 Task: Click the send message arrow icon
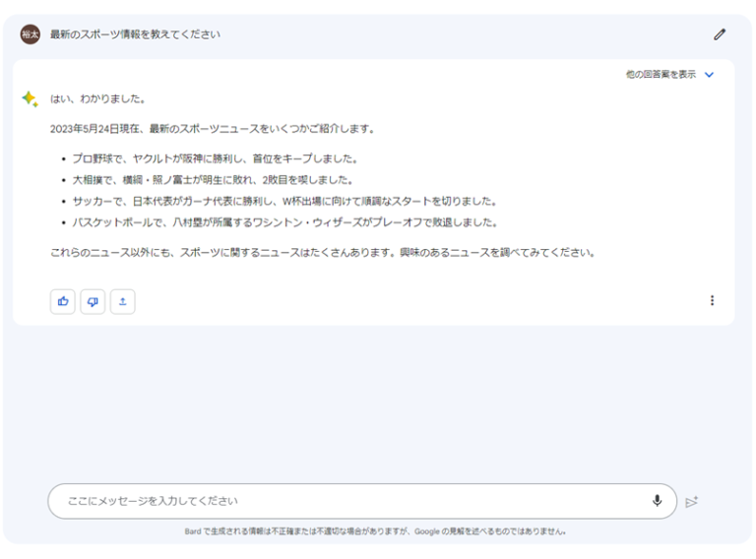click(x=691, y=502)
